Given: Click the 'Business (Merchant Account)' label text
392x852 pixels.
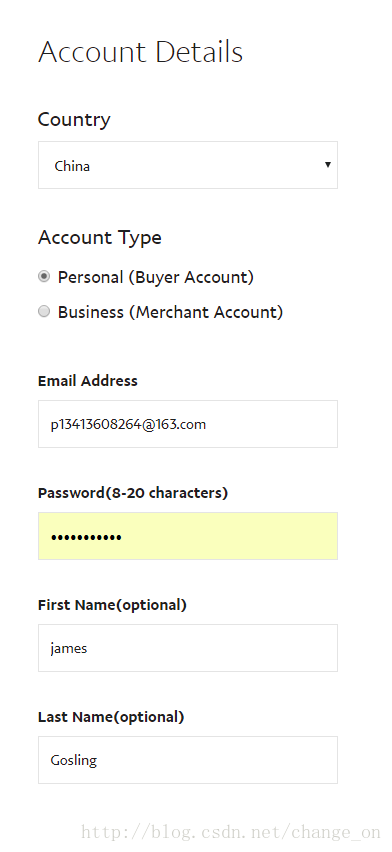Looking at the screenshot, I should click(171, 312).
